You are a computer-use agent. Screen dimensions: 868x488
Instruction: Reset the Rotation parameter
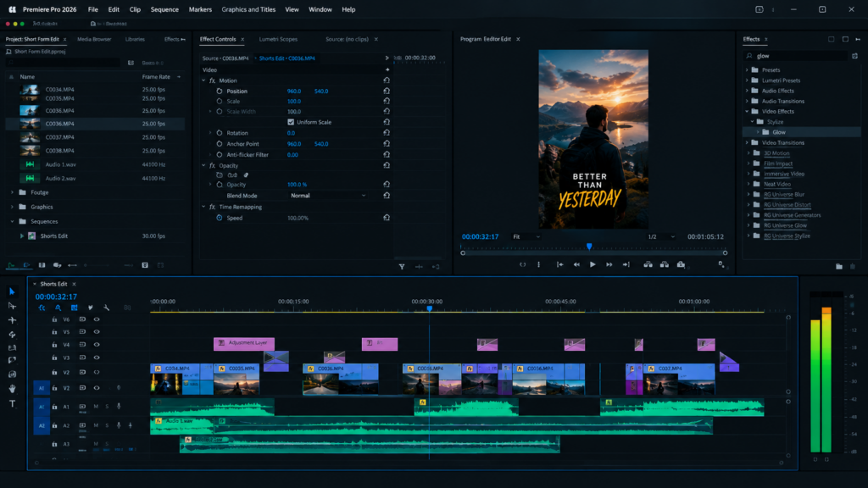(x=387, y=133)
